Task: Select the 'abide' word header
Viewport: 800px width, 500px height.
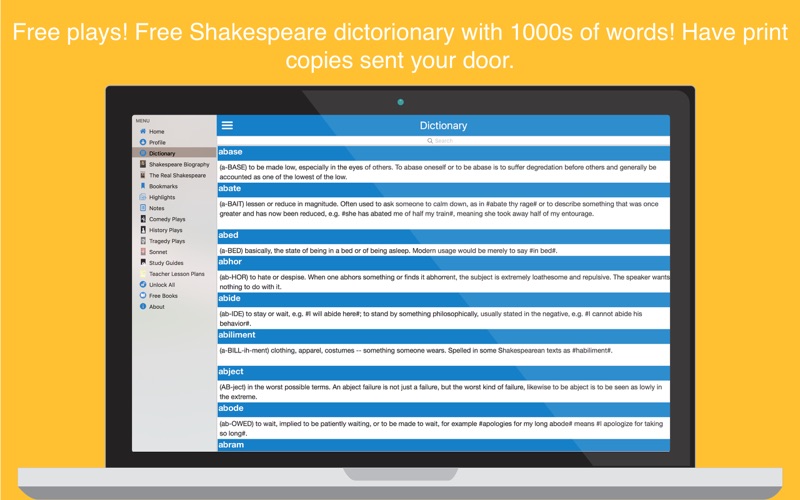Action: (x=443, y=299)
